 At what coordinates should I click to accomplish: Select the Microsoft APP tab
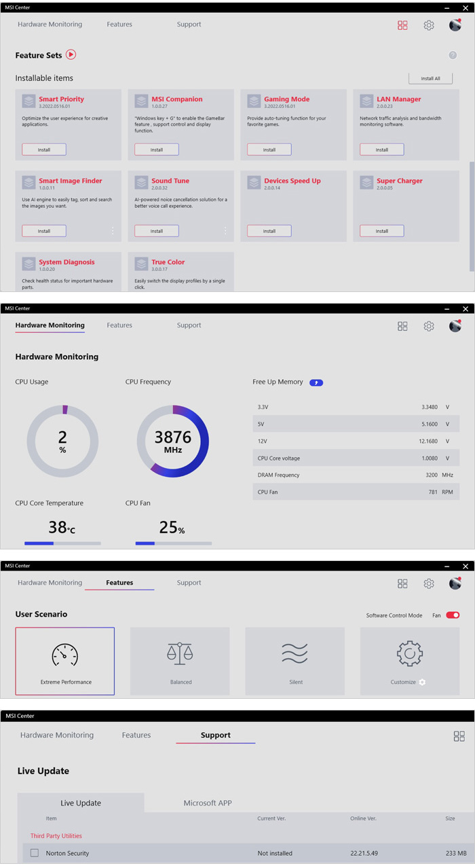pos(208,803)
